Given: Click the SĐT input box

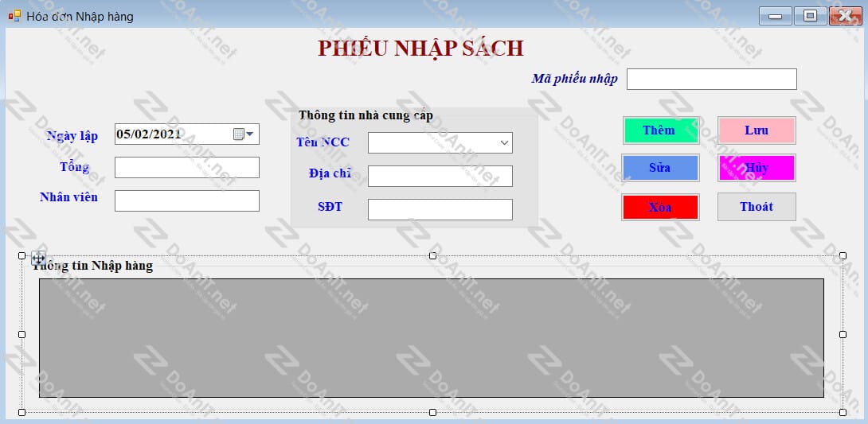Looking at the screenshot, I should 440,209.
